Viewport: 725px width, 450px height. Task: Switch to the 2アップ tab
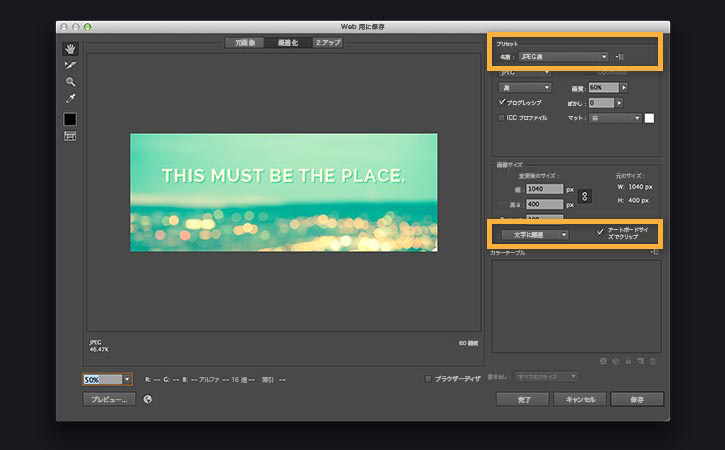328,43
